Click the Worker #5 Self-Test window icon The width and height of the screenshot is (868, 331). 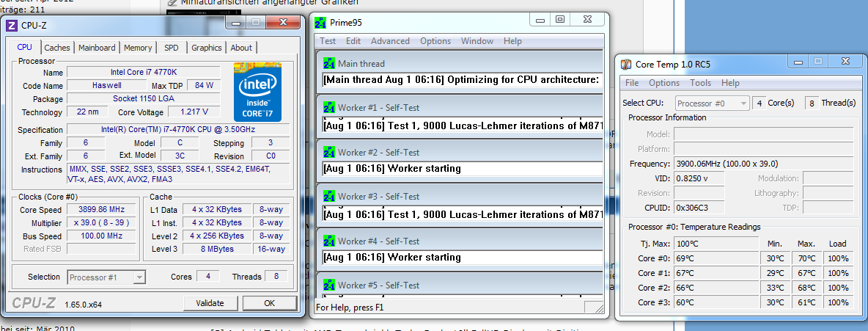coord(329,285)
